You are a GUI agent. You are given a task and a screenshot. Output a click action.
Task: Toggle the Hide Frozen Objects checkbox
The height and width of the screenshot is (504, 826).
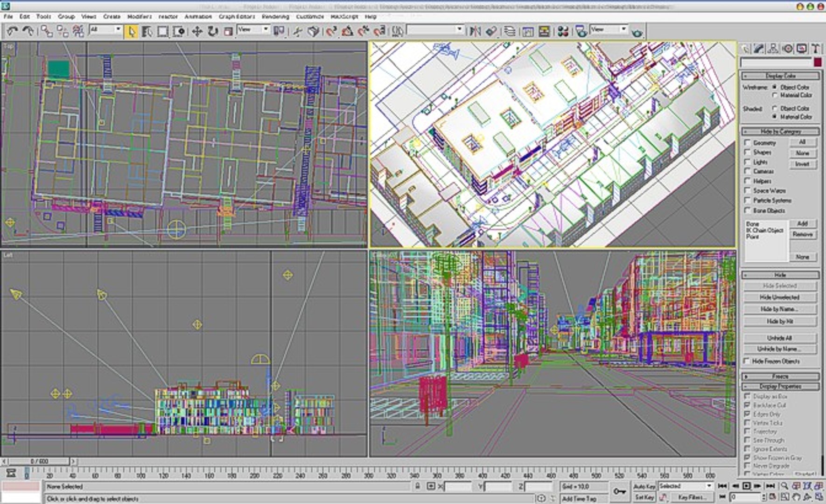point(747,361)
